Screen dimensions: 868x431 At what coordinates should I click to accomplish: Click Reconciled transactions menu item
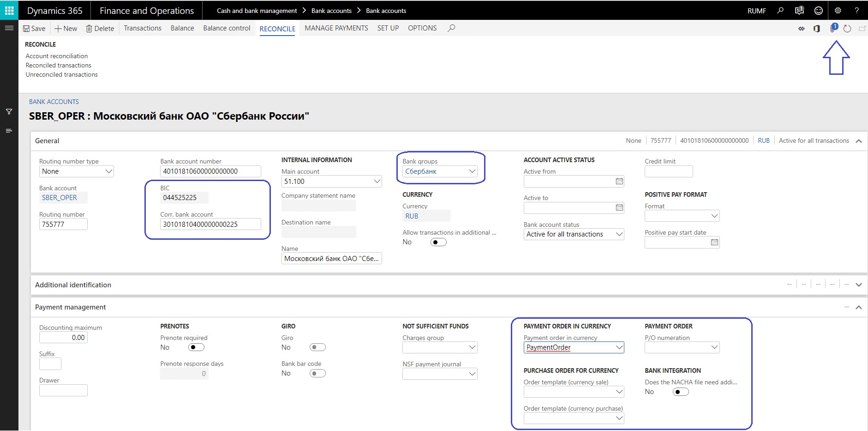(x=59, y=65)
